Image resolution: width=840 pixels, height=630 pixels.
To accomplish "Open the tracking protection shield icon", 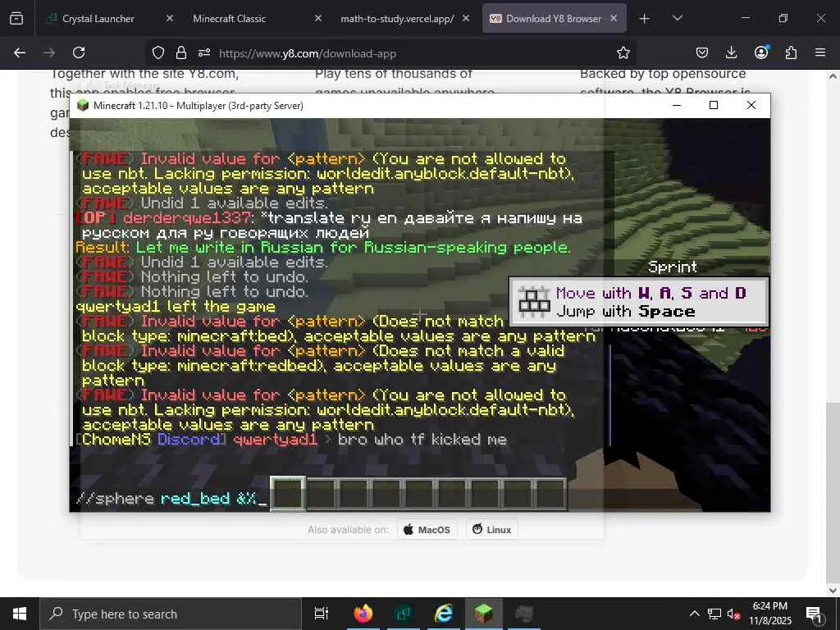I will click(158, 52).
